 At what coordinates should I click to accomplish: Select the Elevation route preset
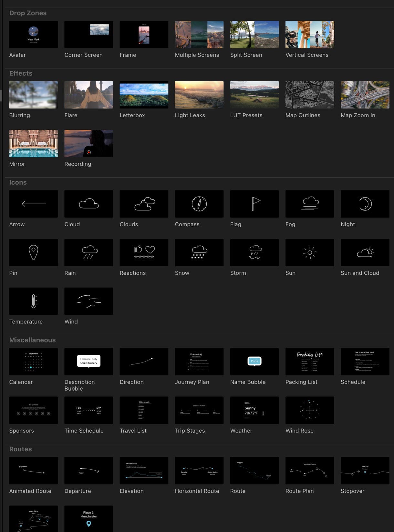click(144, 470)
